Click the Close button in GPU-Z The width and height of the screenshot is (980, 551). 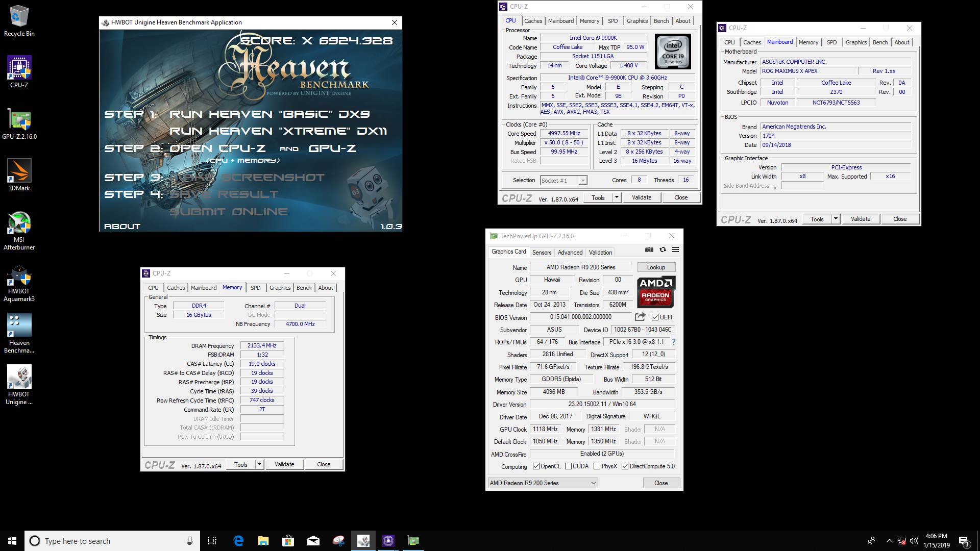[x=660, y=483]
